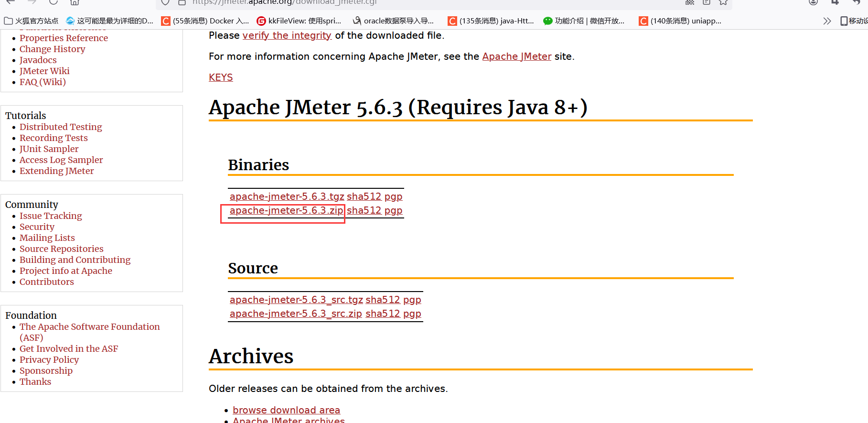Open JMeter Wiki link

click(44, 71)
